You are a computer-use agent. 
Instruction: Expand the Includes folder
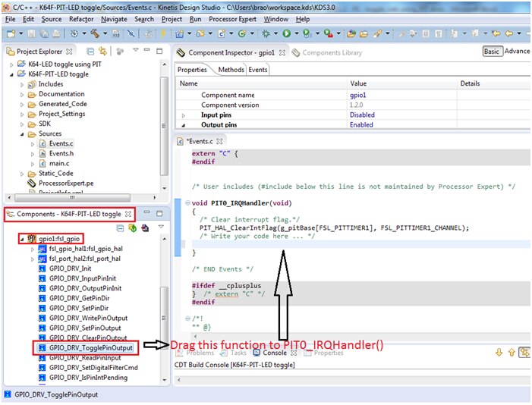click(x=22, y=84)
